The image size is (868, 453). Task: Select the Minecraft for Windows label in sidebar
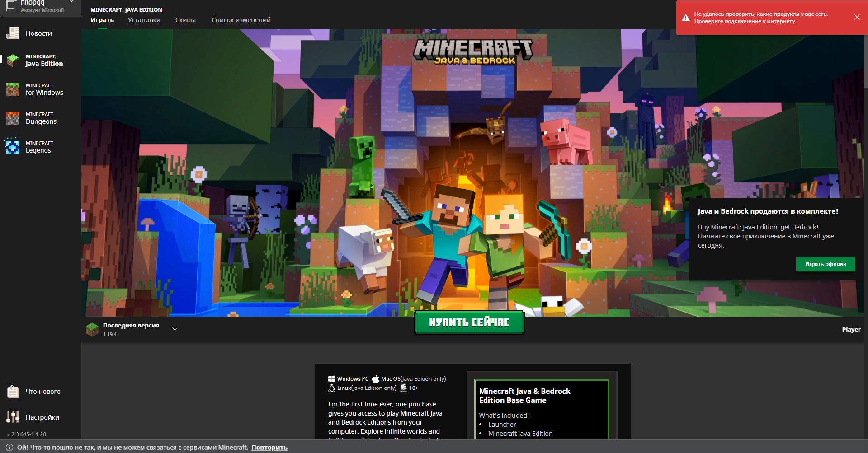pyautogui.click(x=44, y=89)
